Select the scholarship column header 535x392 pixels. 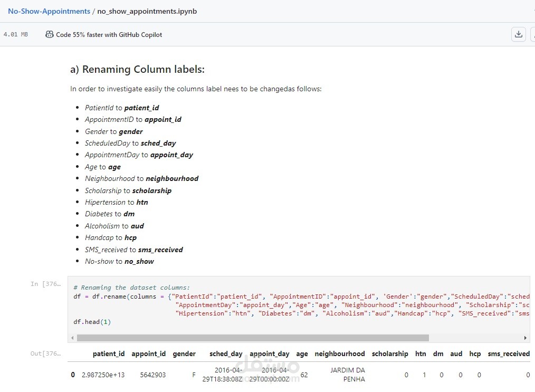(390, 354)
